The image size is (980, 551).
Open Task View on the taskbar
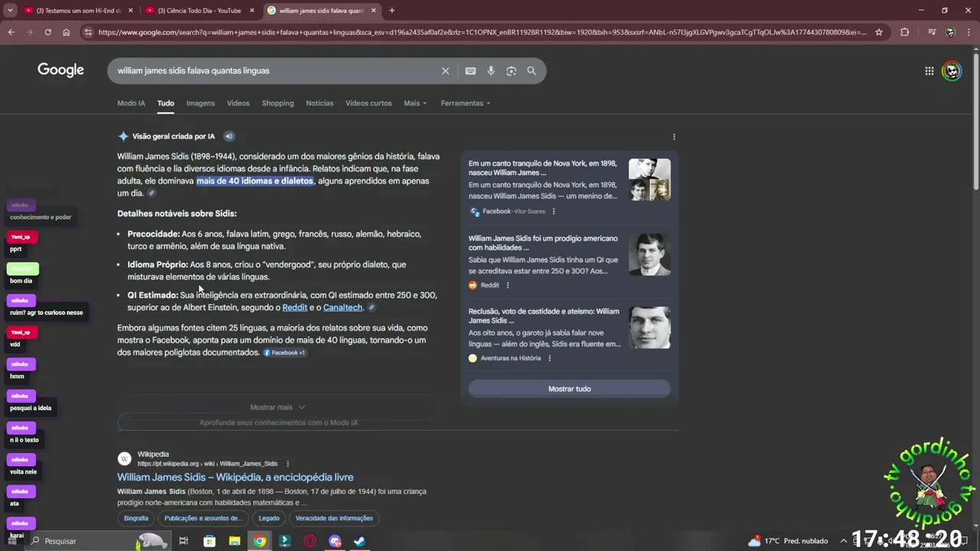pyautogui.click(x=184, y=541)
